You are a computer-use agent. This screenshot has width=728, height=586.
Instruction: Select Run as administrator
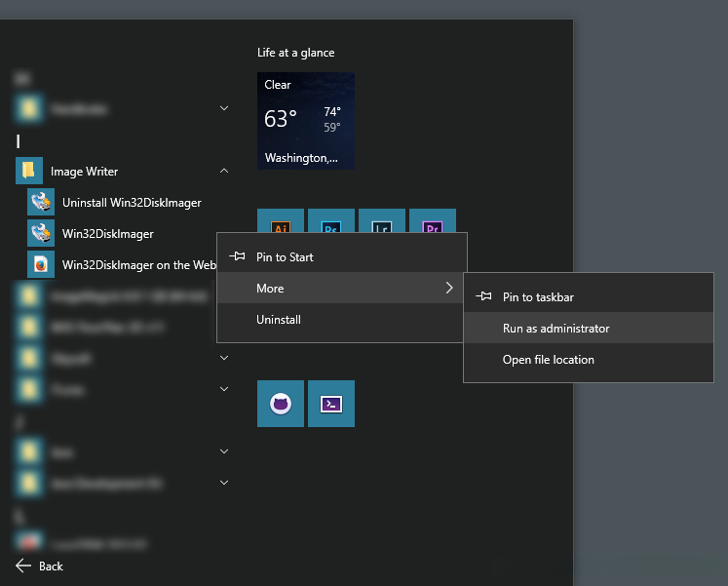(x=556, y=329)
